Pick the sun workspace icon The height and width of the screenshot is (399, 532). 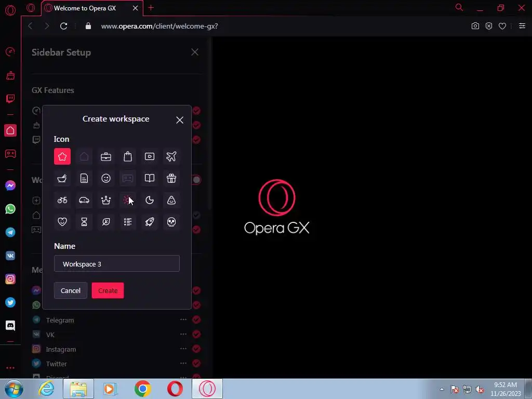pos(128,200)
